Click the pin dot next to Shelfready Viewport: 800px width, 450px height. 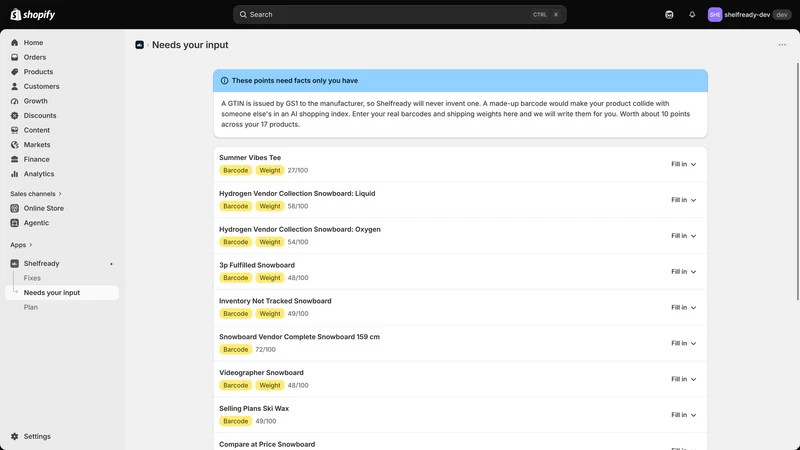[x=111, y=264]
